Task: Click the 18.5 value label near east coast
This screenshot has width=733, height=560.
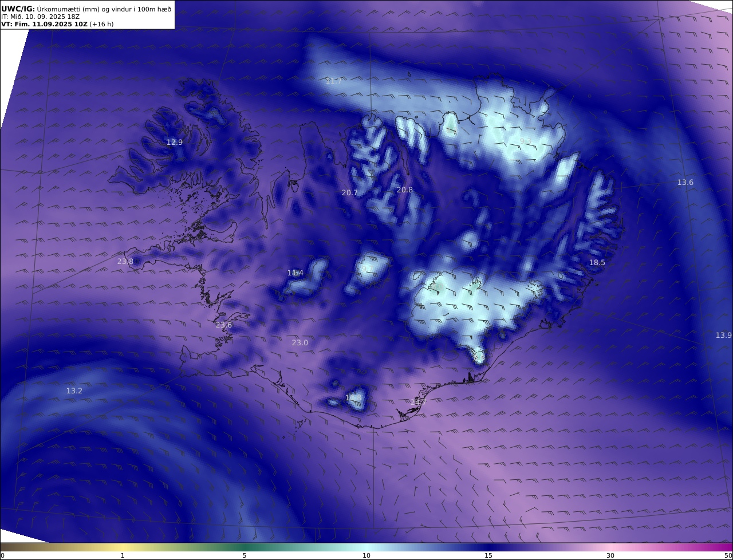Action: [597, 262]
